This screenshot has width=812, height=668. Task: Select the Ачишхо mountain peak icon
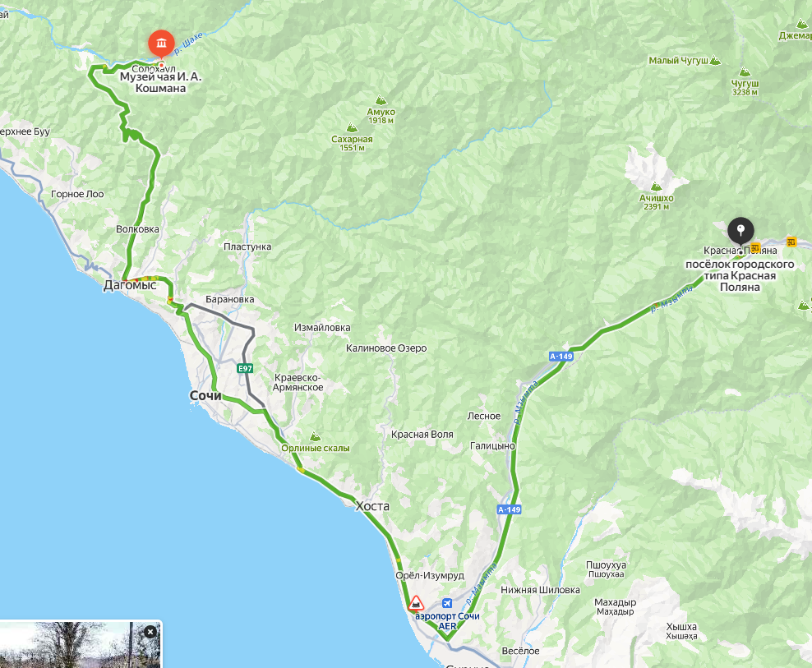[656, 187]
